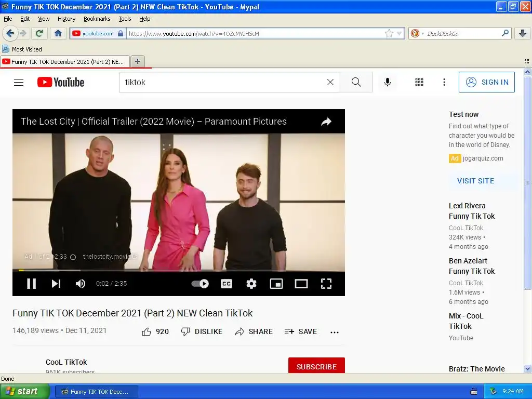Click the page vertical scrollbar thumb
This screenshot has width=532, height=399.
[x=527, y=183]
